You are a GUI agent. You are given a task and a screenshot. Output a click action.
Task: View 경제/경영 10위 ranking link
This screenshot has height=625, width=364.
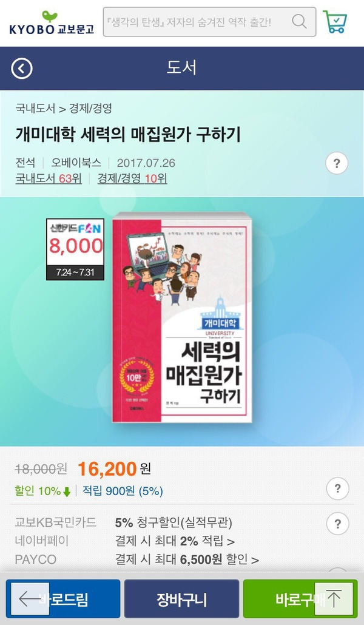click(132, 178)
